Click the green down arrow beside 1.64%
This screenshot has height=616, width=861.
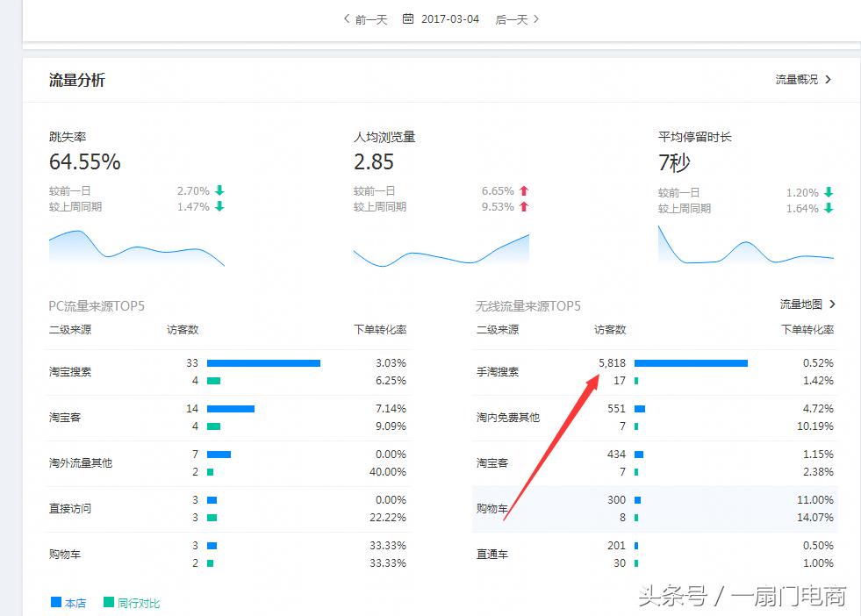(x=829, y=208)
